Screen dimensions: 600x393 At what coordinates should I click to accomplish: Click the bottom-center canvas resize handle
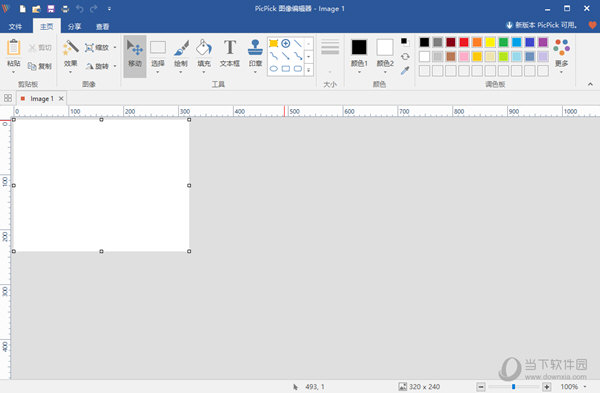[x=101, y=251]
